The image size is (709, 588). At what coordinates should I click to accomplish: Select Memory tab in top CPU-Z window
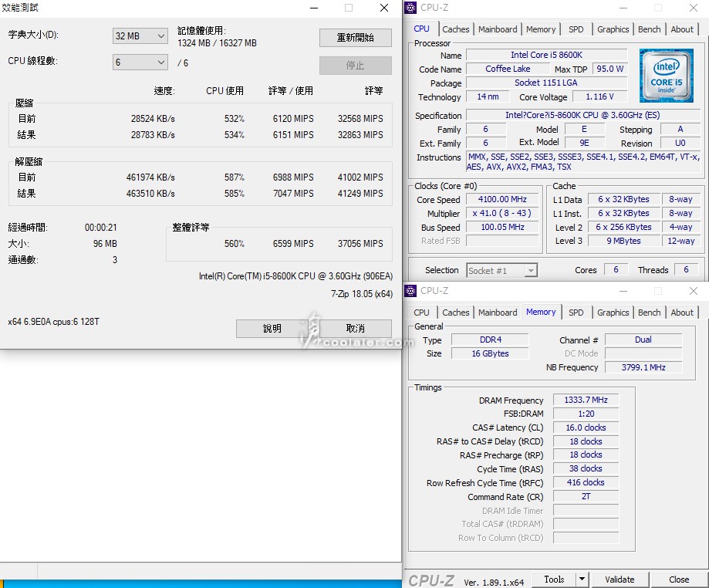[541, 29]
